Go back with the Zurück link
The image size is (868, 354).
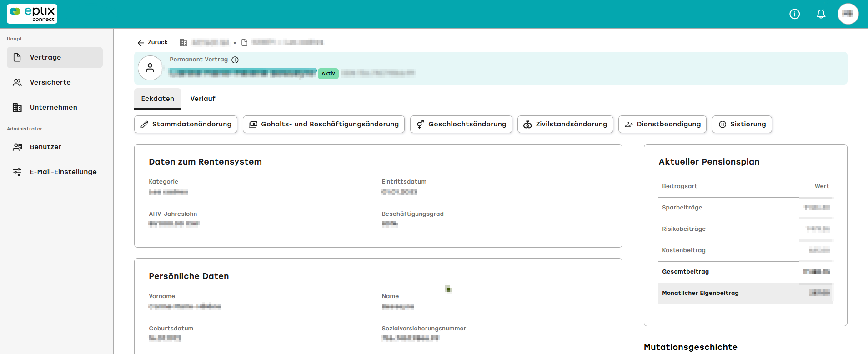pyautogui.click(x=153, y=42)
